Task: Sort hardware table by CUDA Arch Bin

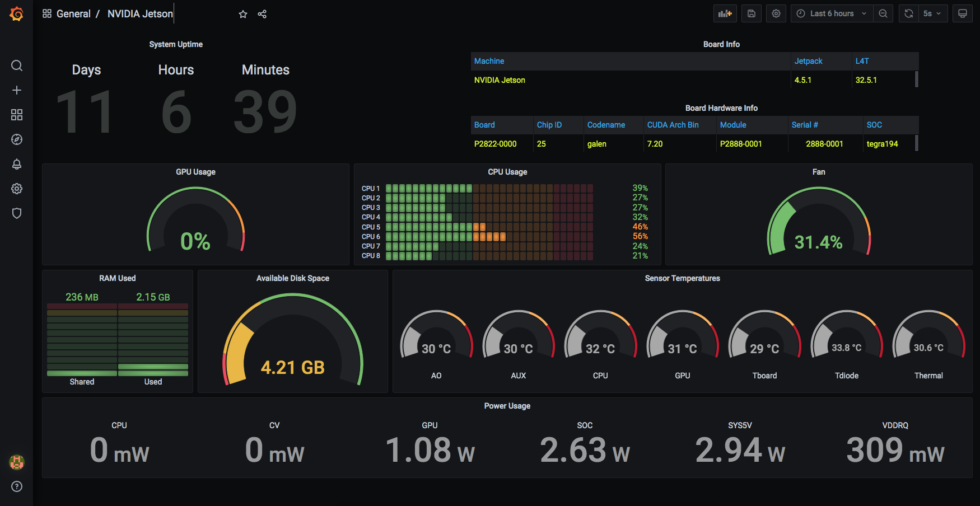Action: coord(673,125)
